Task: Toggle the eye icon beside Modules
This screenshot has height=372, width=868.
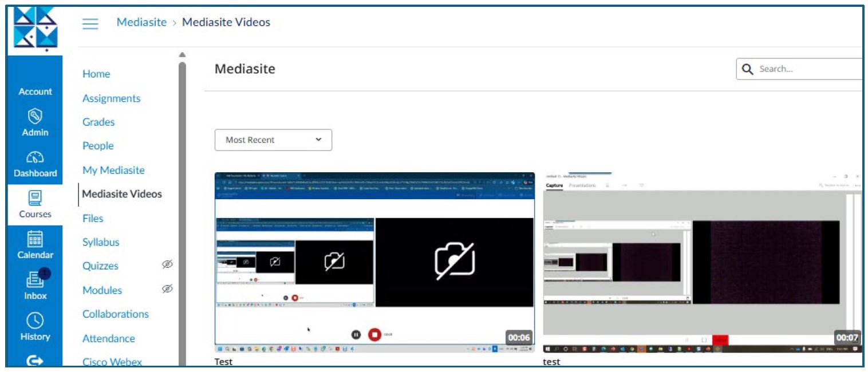Action: point(167,289)
